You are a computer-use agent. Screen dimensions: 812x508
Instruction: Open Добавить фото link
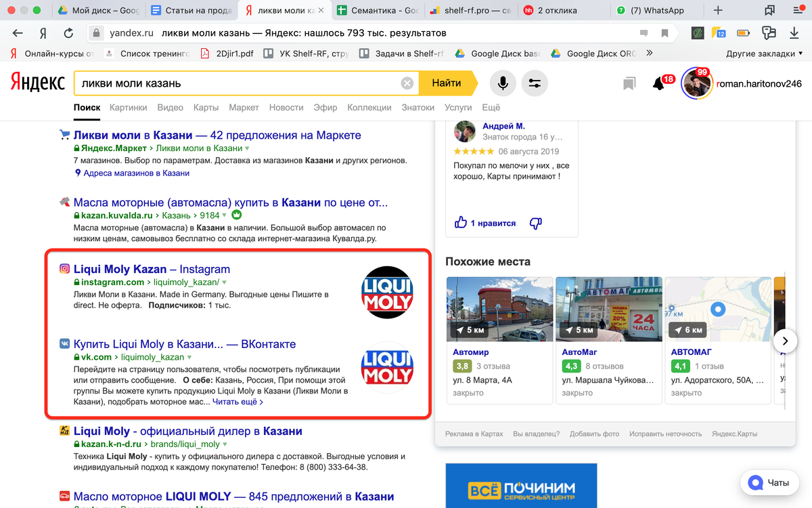pyautogui.click(x=594, y=433)
